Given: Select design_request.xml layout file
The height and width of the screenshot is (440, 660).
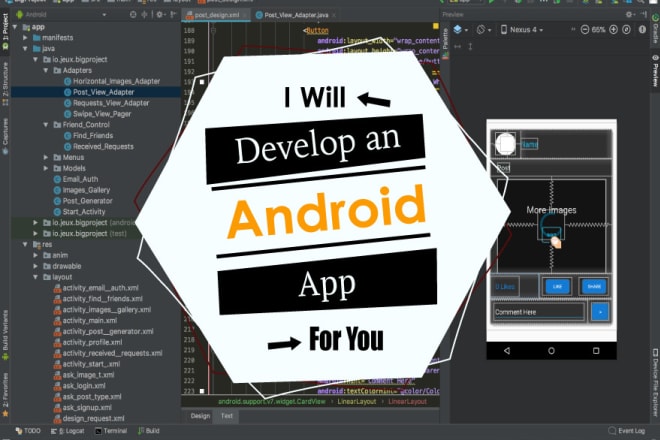Looking at the screenshot, I should click(x=89, y=419).
